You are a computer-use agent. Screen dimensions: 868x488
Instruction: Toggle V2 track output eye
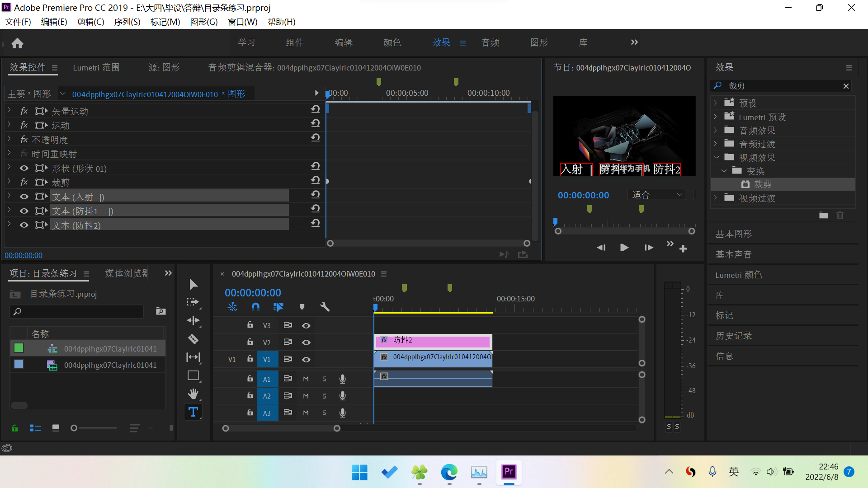(306, 343)
